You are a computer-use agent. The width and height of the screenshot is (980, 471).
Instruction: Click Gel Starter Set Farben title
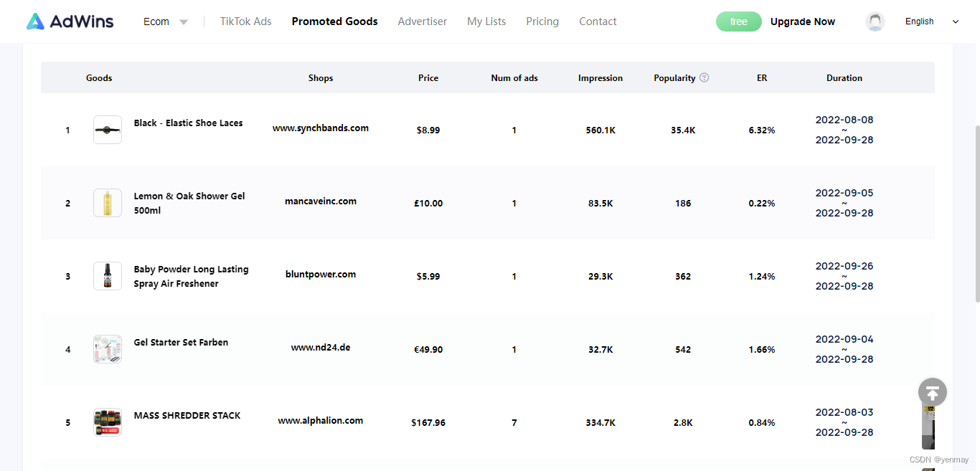[x=181, y=343]
